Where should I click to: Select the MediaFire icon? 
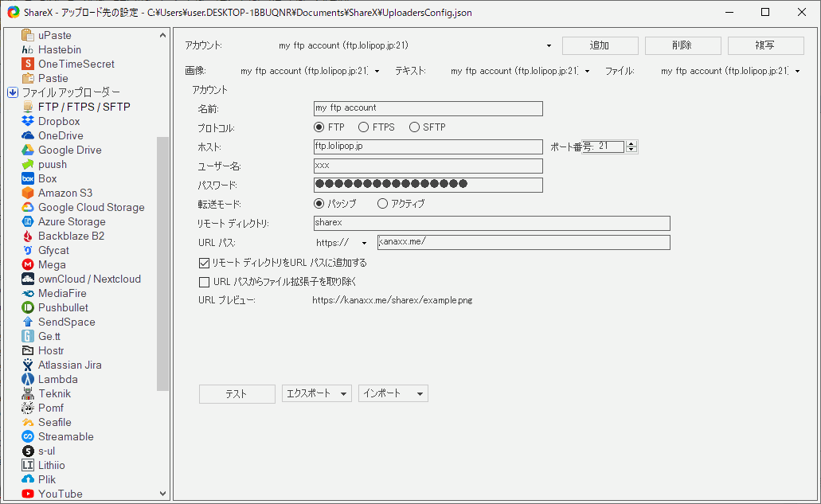coord(28,293)
